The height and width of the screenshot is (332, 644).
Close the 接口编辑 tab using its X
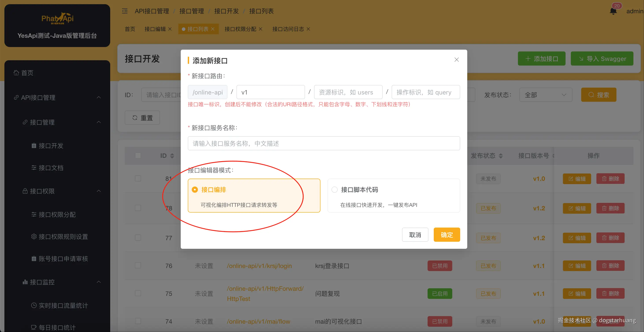170,29
